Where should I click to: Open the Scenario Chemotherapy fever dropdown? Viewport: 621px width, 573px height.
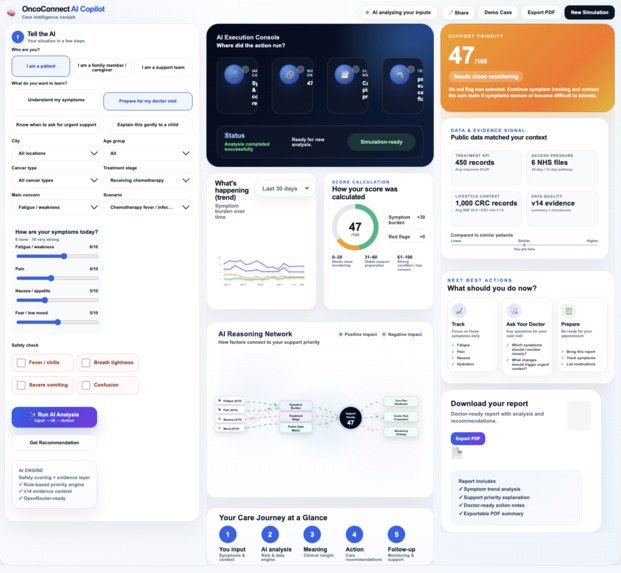[148, 207]
